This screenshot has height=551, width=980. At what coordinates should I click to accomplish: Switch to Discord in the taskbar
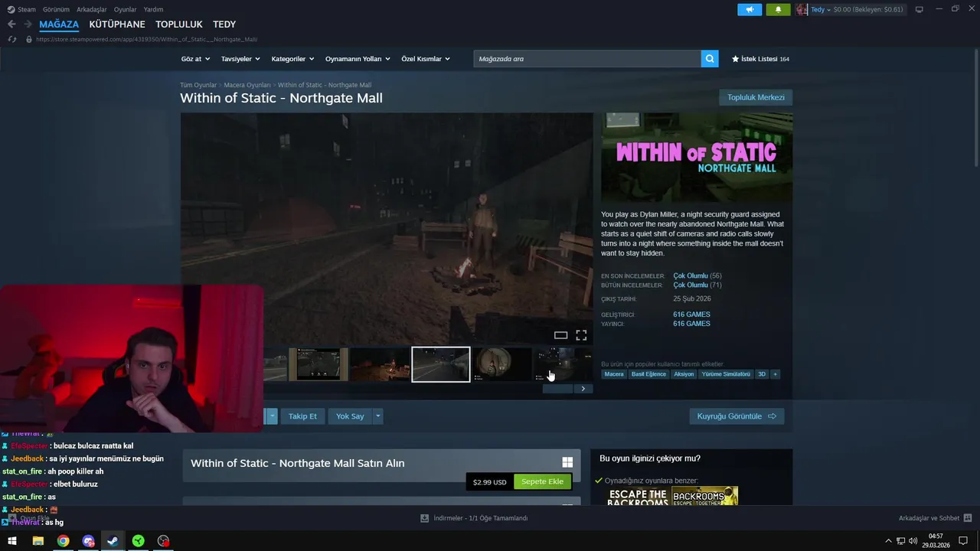pos(88,541)
